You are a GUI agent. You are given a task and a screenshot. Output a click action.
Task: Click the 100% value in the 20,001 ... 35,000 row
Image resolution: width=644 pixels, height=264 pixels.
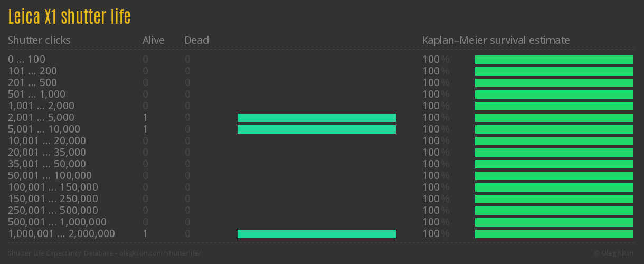pos(435,152)
